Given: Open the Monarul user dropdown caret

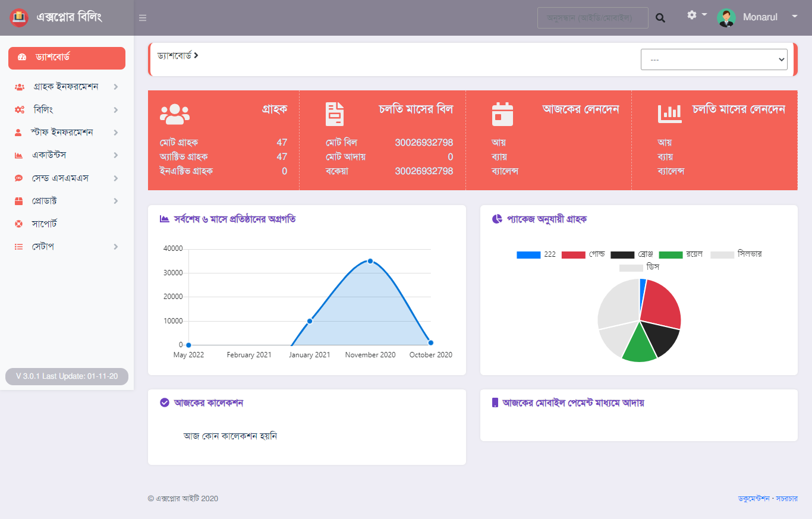Looking at the screenshot, I should pos(794,16).
